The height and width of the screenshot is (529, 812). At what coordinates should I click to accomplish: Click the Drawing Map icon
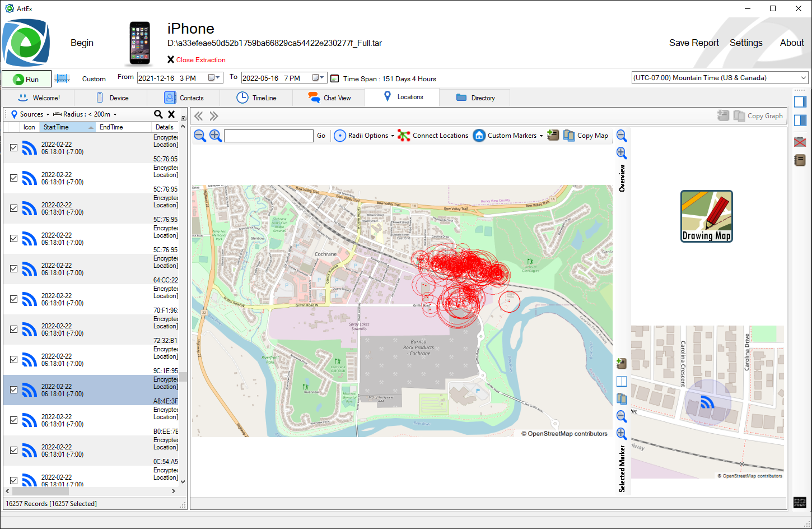point(707,216)
